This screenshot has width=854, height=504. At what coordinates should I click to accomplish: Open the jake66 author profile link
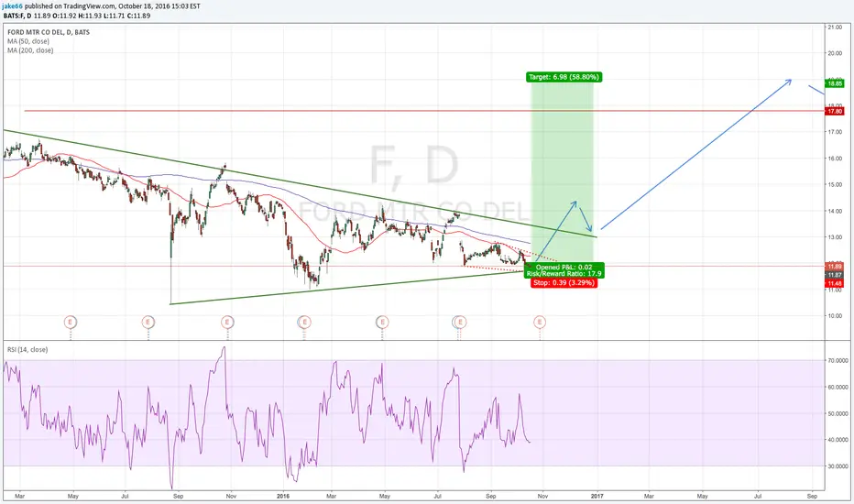click(13, 6)
